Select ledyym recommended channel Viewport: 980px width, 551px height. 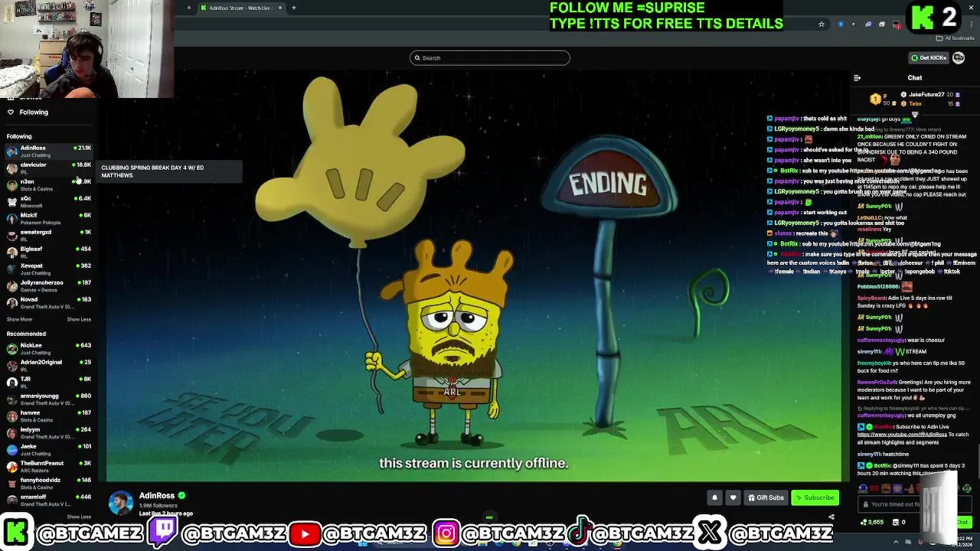(x=48, y=432)
